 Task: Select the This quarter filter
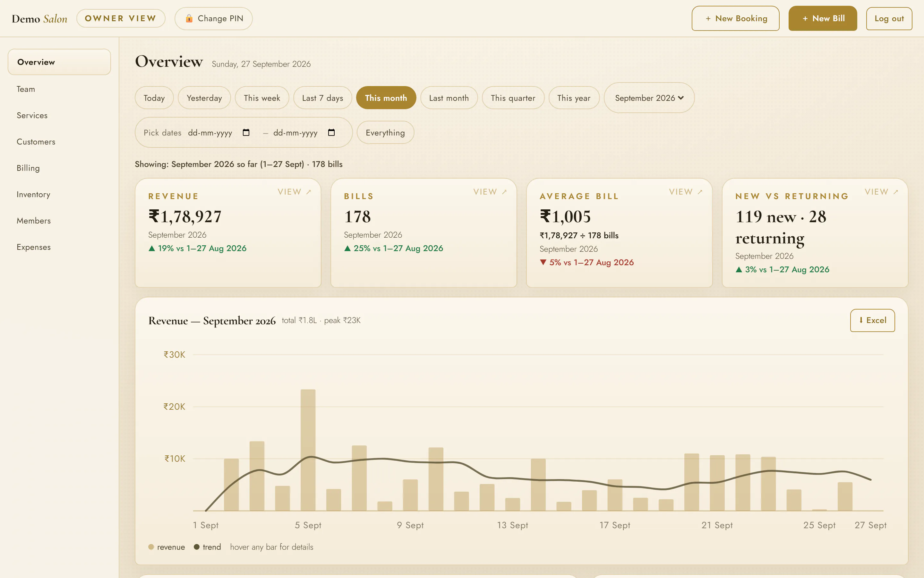(x=513, y=98)
